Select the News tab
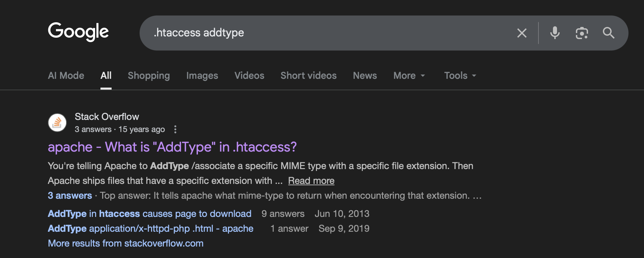This screenshot has height=258, width=644. (365, 75)
